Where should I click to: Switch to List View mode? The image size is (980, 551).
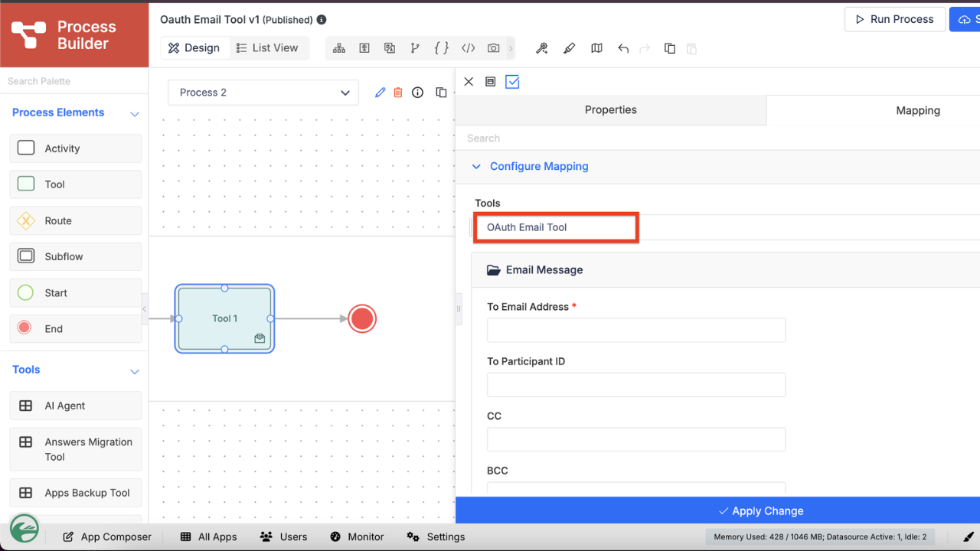coord(267,47)
